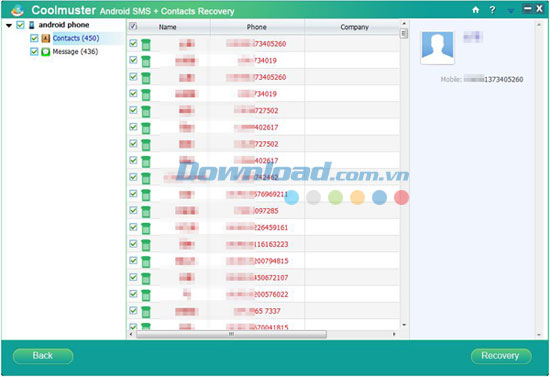
Task: Click the phone device icon beside android phone
Action: pos(32,25)
